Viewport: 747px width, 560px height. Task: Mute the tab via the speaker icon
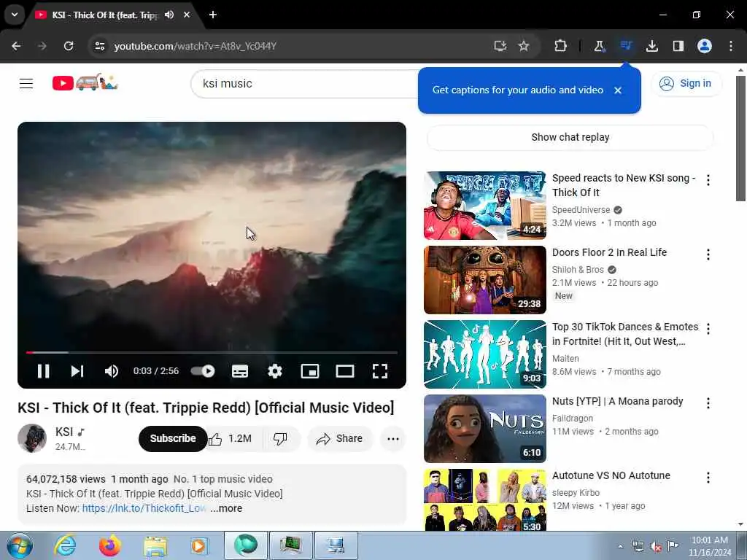(x=169, y=15)
